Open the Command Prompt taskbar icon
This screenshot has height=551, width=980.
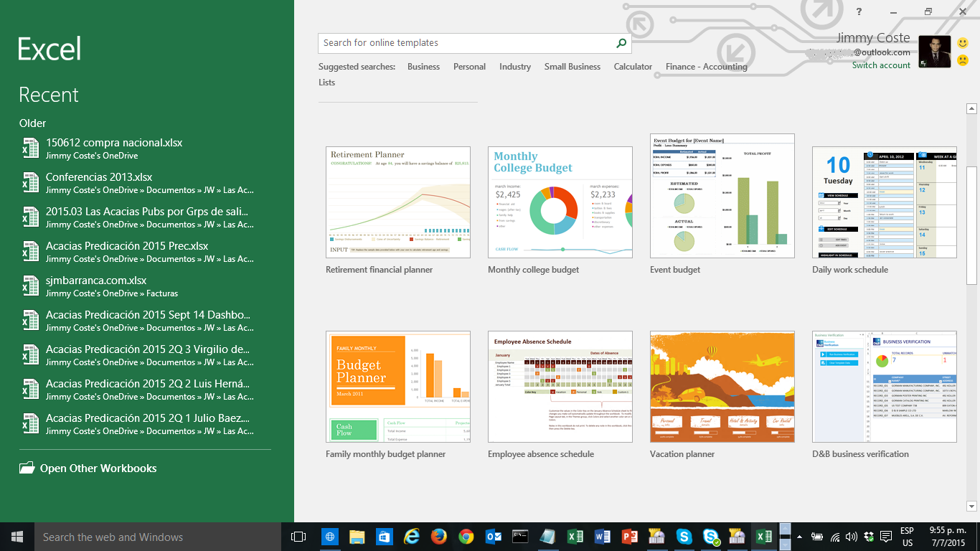(x=521, y=537)
